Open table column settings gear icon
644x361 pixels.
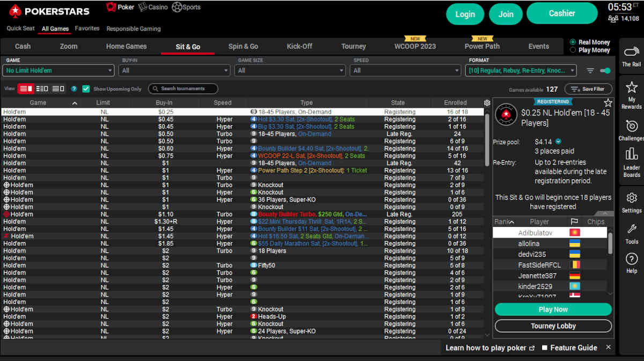coord(487,103)
